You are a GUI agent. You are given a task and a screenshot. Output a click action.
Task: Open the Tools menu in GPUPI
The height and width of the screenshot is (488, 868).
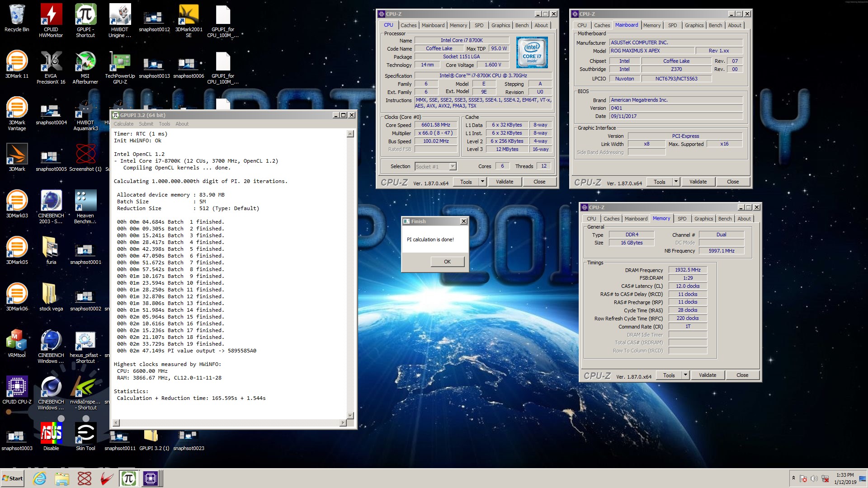coord(165,124)
